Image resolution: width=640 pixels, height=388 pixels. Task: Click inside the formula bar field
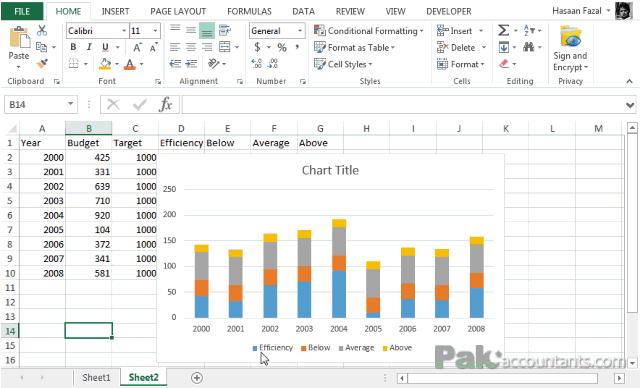403,105
